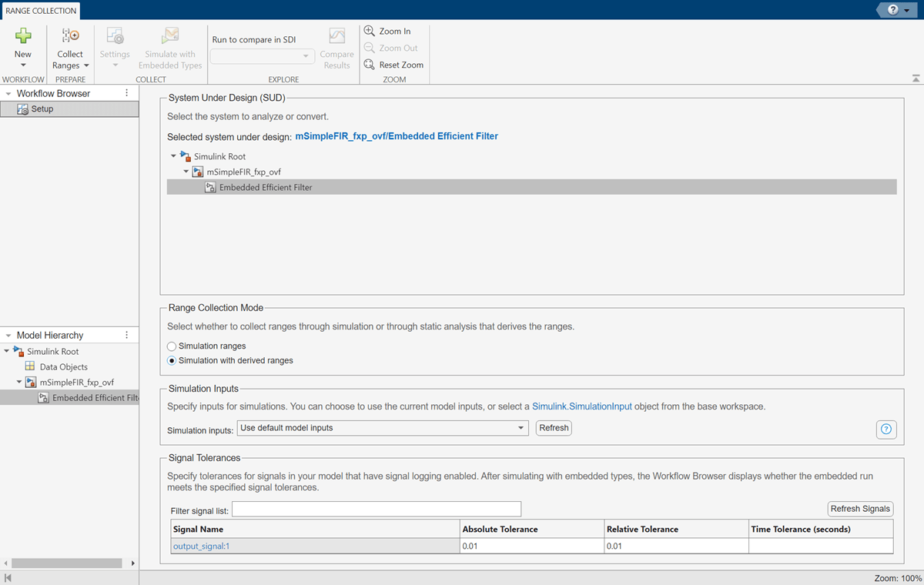Collapse Simulink Root in SUD tree
This screenshot has width=924, height=585.
pos(173,156)
